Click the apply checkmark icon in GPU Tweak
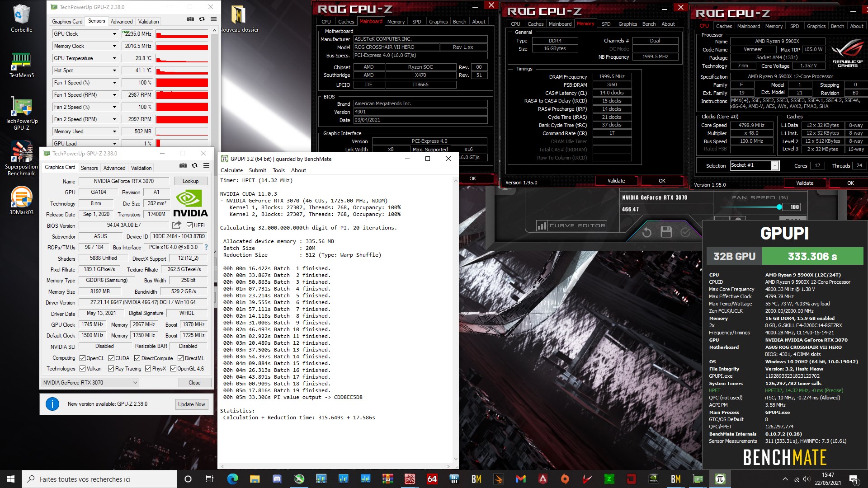The image size is (868, 488). point(685,232)
